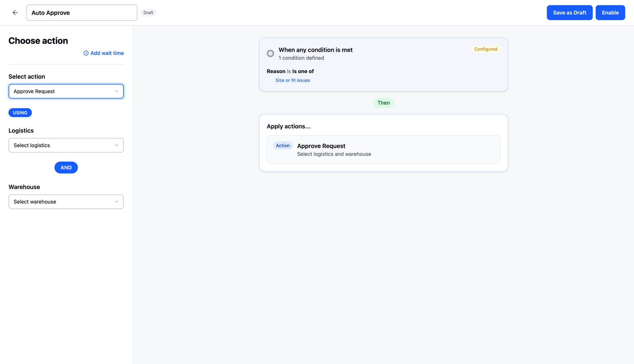Screen dimensions: 634x364
Task: Select the radio circle beside When any condition is met
Action: pos(270,53)
